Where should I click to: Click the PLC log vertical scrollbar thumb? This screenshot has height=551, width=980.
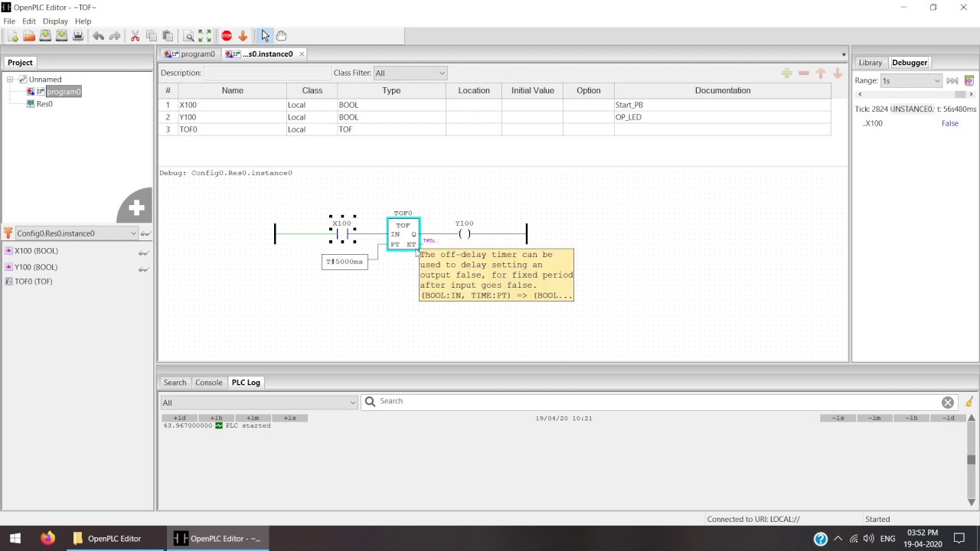pyautogui.click(x=971, y=460)
